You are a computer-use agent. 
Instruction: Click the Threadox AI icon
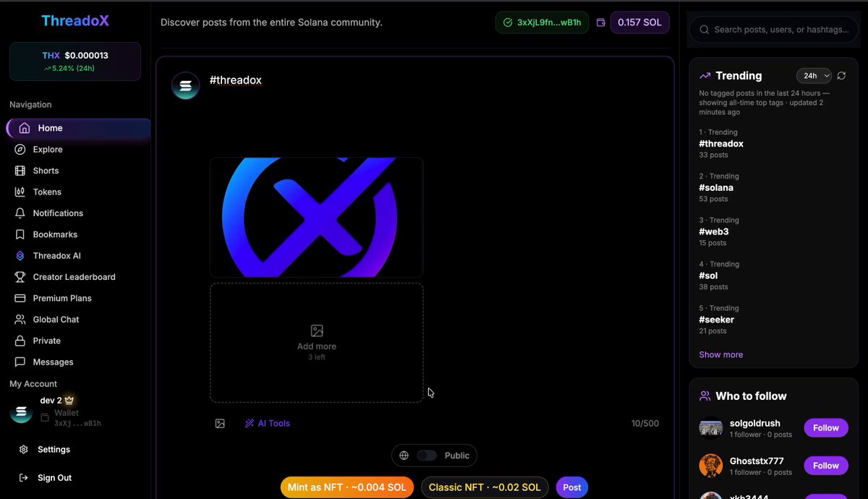[x=20, y=256]
